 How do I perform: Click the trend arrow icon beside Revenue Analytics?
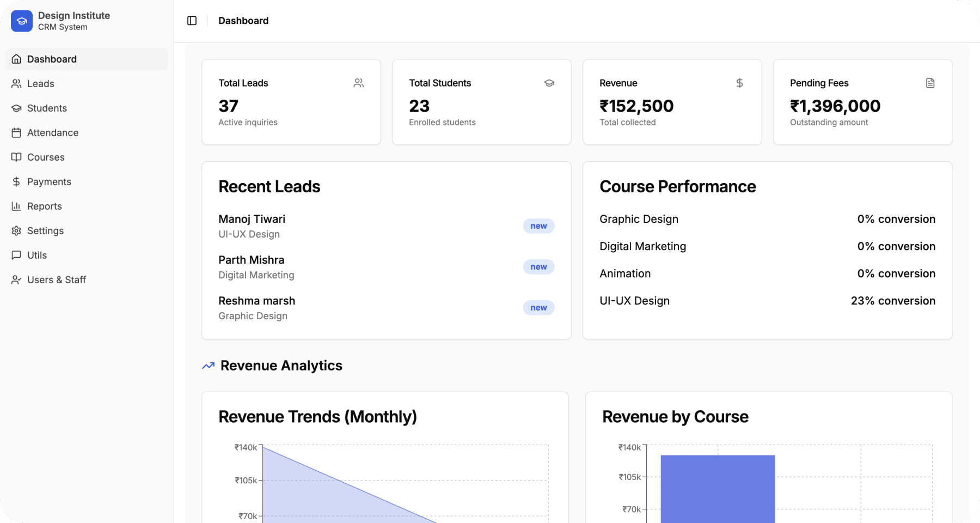click(x=208, y=366)
